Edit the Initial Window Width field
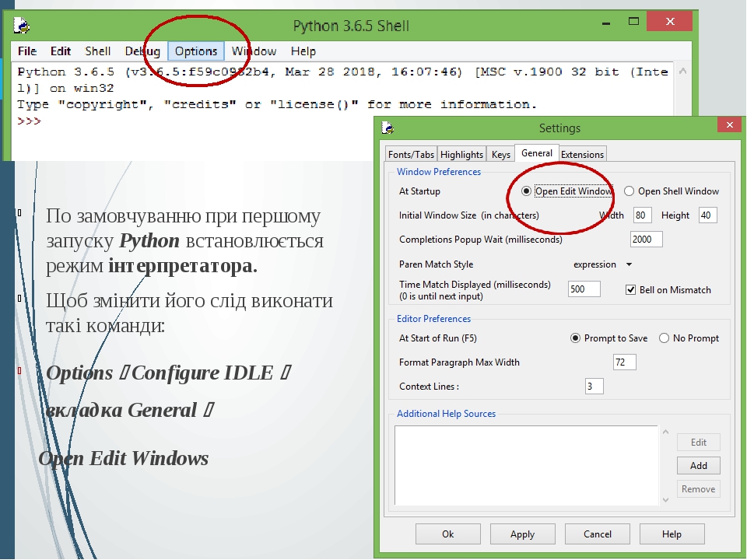The height and width of the screenshot is (560, 747). click(x=642, y=215)
